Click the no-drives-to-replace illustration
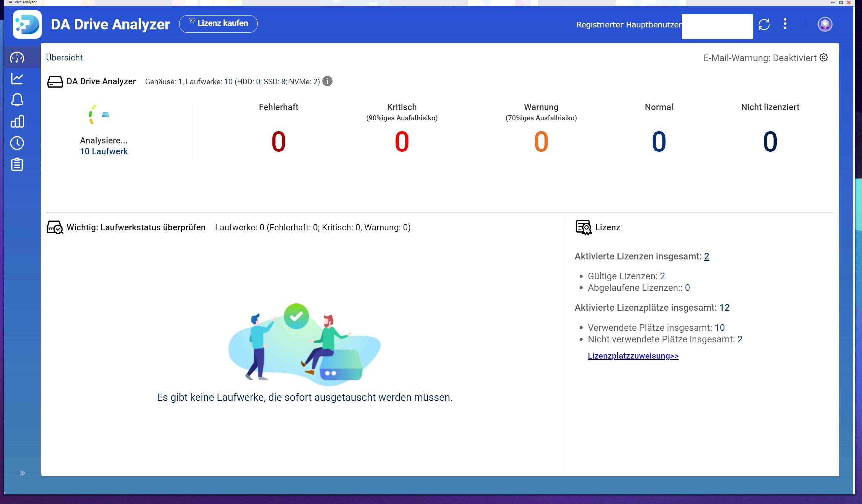The height and width of the screenshot is (504, 862). click(x=305, y=344)
